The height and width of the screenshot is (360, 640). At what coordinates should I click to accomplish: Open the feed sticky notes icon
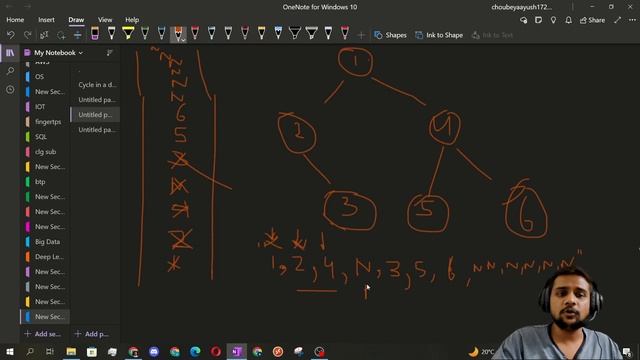click(x=538, y=20)
